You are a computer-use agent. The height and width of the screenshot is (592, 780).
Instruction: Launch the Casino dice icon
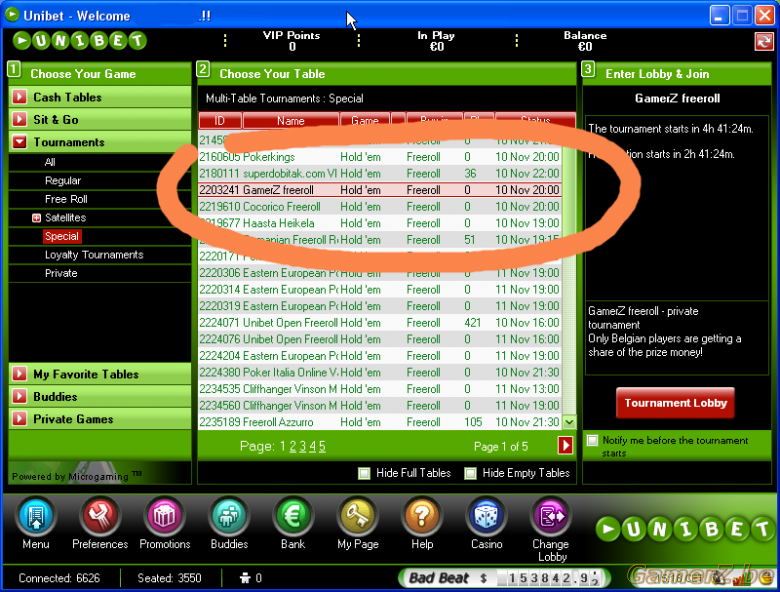tap(487, 517)
